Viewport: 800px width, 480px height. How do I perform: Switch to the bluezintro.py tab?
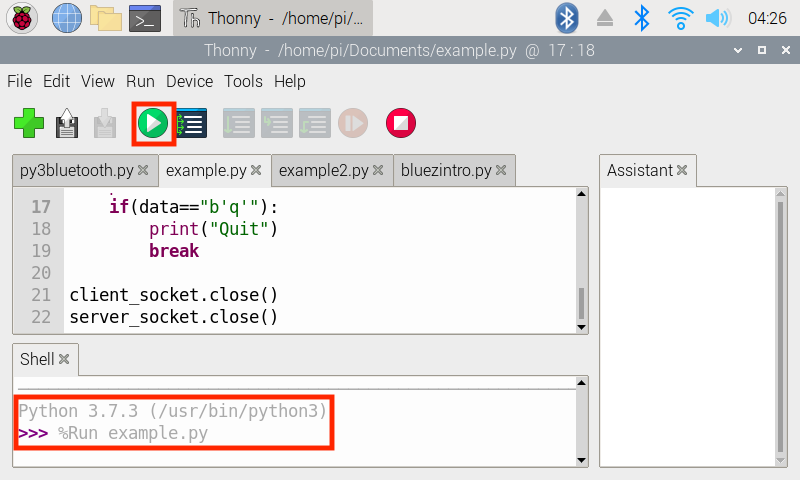point(446,170)
